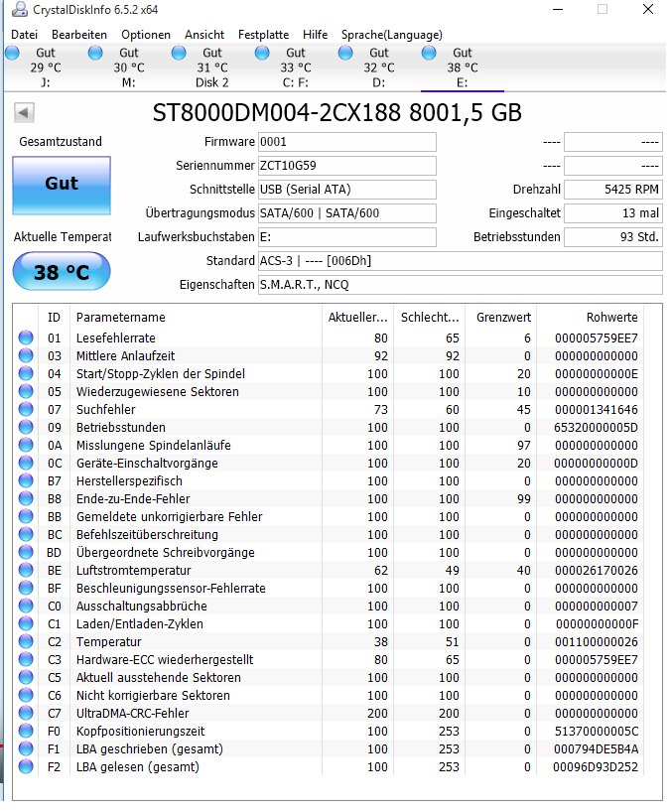672x811 pixels.
Task: Click status orb for Misslungene Spindelanläufe row
Action: click(26, 445)
